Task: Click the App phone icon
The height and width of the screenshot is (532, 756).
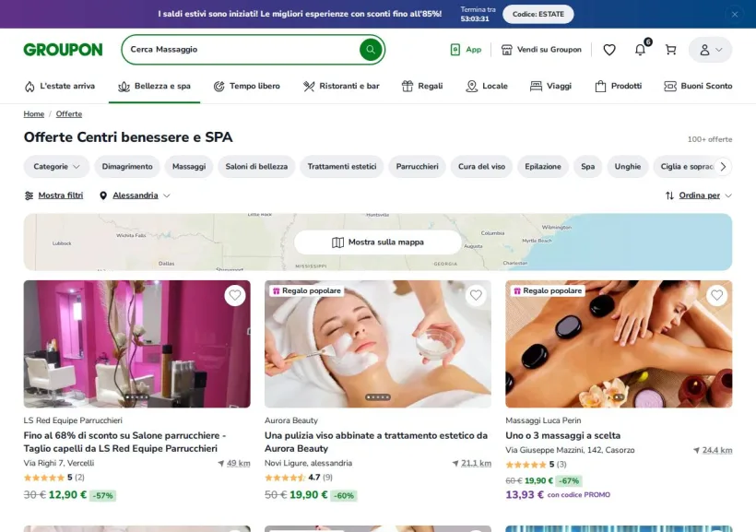Action: point(455,50)
